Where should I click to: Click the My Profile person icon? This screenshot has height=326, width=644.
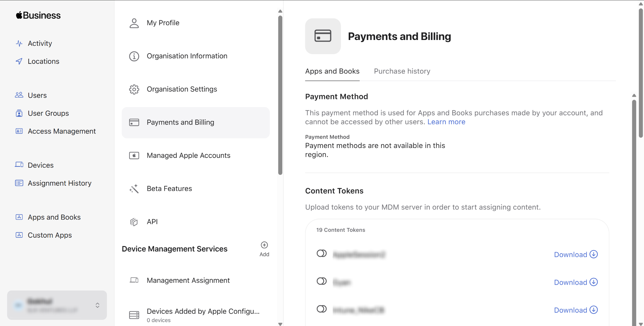[134, 23]
